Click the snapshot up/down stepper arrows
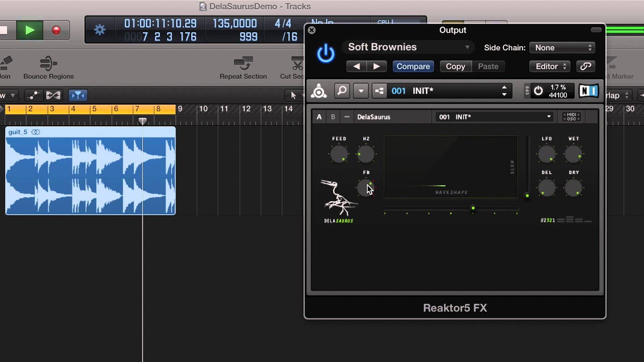Screen dimensions: 644x362 coord(504,91)
